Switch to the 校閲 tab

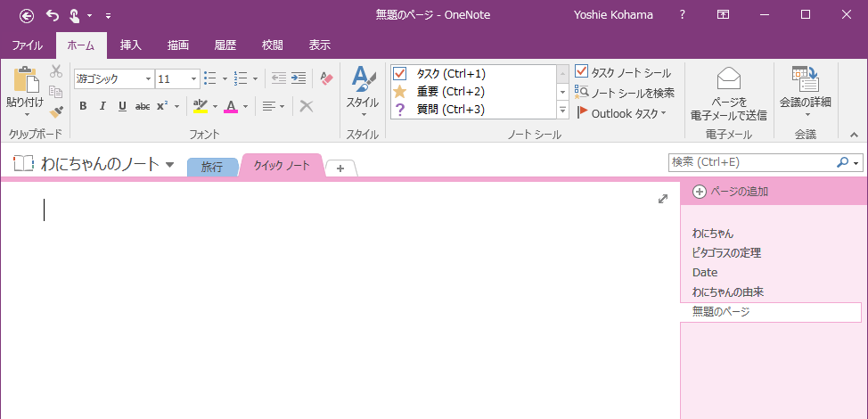point(273,46)
